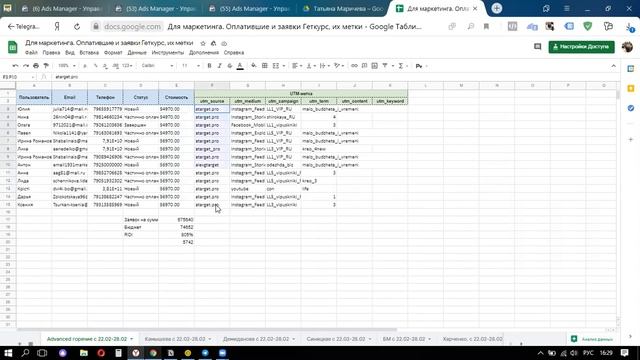Open notification center on taskbar
This screenshot has width=640, height=360.
(624, 353)
